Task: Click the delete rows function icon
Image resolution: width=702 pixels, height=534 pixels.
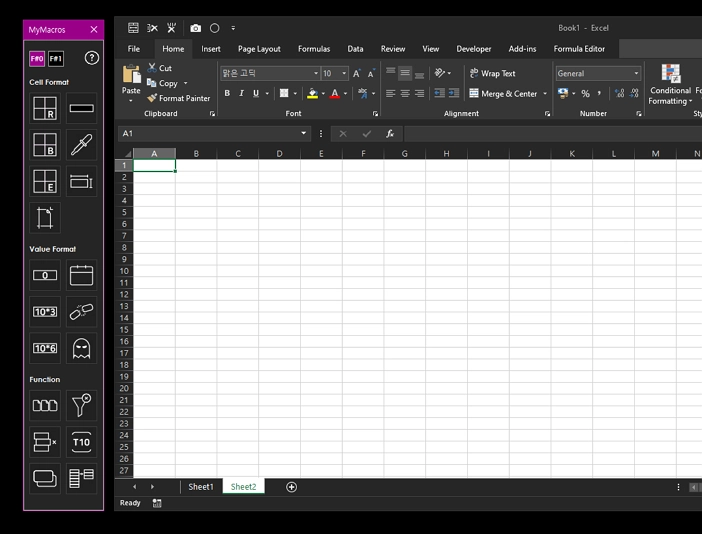Action: point(45,442)
